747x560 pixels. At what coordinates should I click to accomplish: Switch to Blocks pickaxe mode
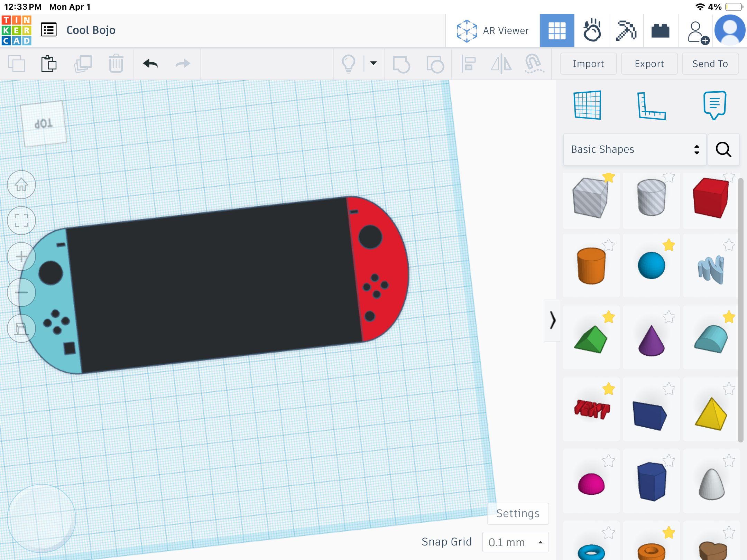[x=626, y=31]
